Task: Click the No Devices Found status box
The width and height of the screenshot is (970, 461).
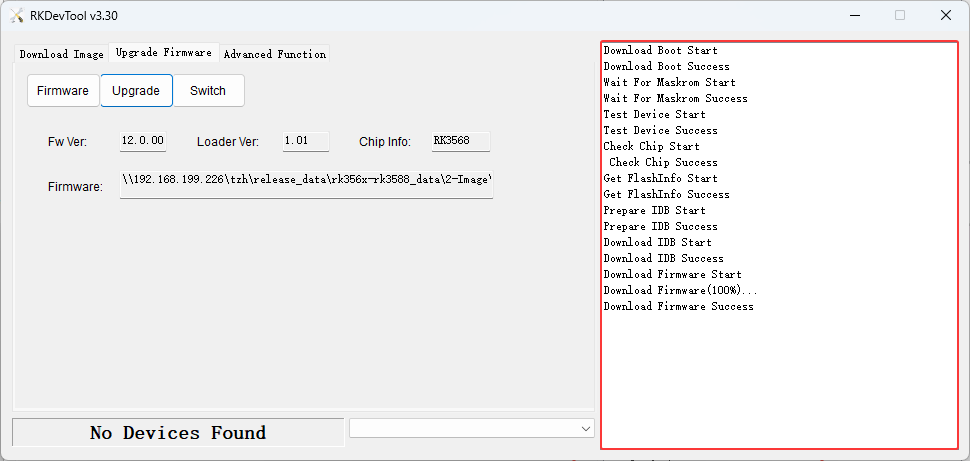Action: (178, 433)
